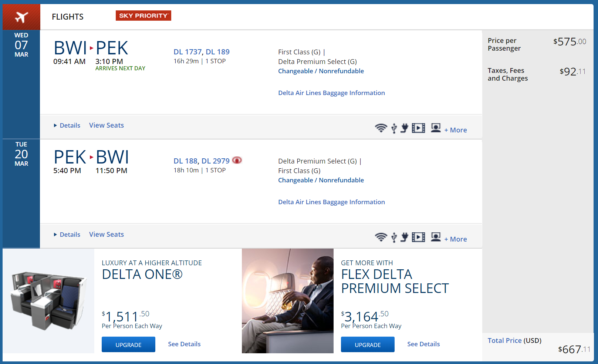Click personal seatback screen icon for outbound flight
The height and width of the screenshot is (364, 598).
[436, 128]
